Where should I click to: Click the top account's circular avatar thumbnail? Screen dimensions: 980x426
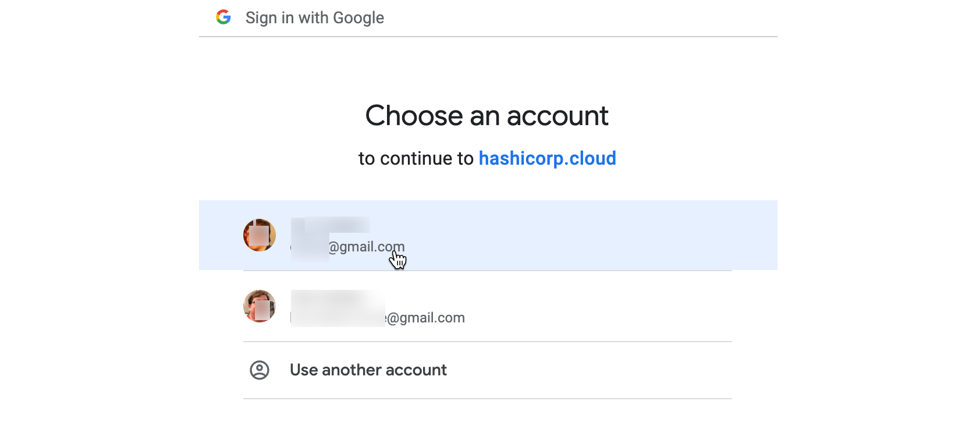(x=260, y=235)
